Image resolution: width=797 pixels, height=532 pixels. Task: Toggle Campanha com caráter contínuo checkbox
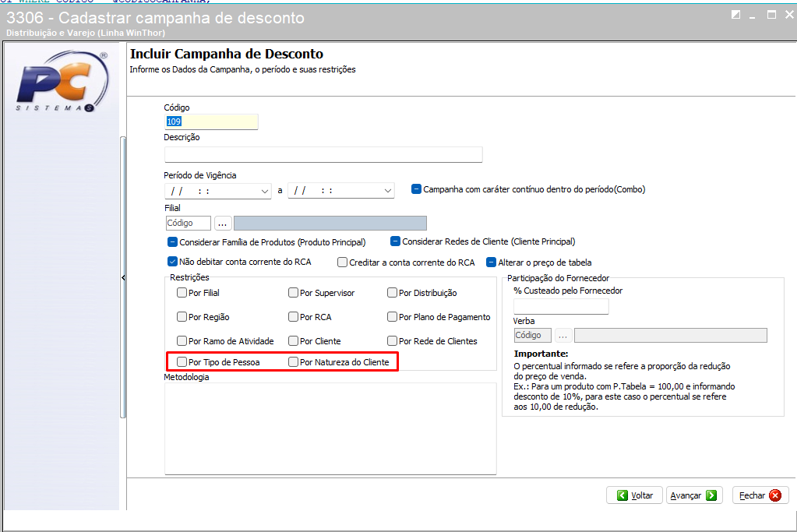tap(416, 189)
